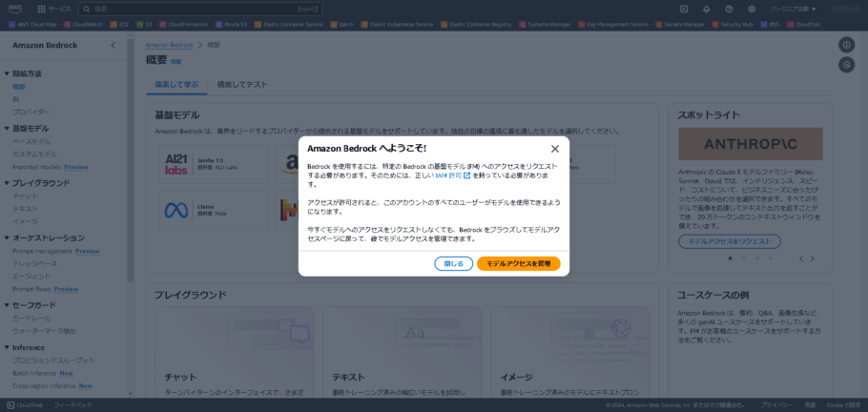Open カスタムモデル in the sidebar

34,154
